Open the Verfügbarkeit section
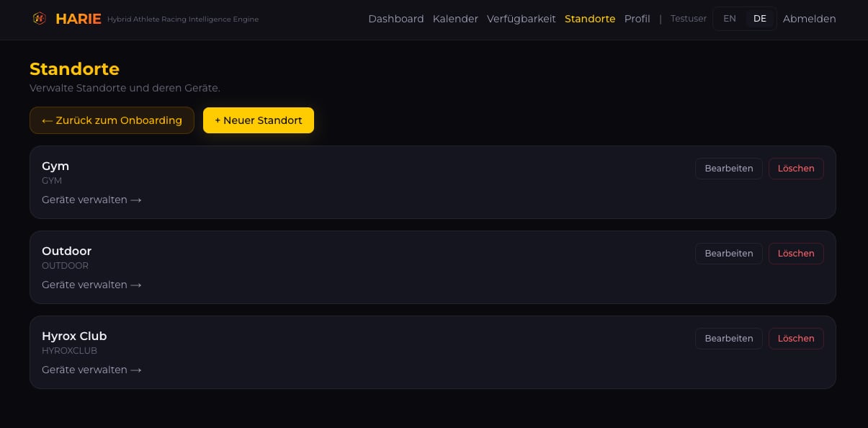The height and width of the screenshot is (428, 868). [521, 19]
